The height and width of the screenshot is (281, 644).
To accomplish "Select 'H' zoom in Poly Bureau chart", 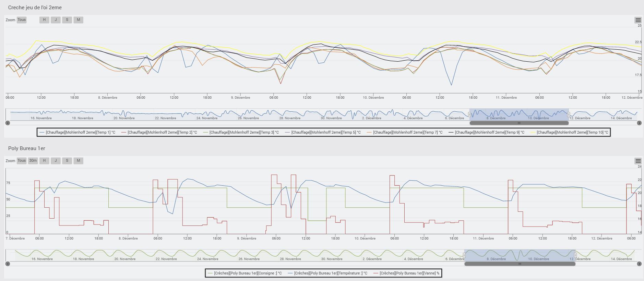I will (44, 161).
